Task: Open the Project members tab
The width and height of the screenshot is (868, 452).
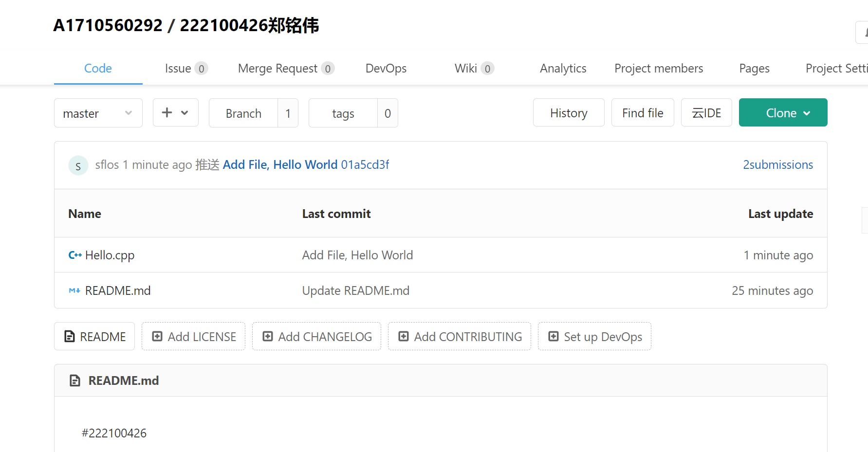Action: [659, 69]
